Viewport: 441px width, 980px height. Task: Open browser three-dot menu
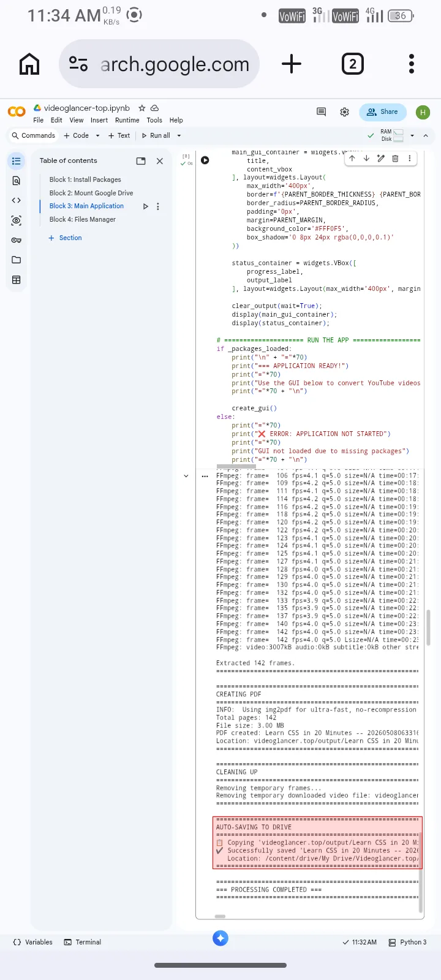(x=412, y=64)
